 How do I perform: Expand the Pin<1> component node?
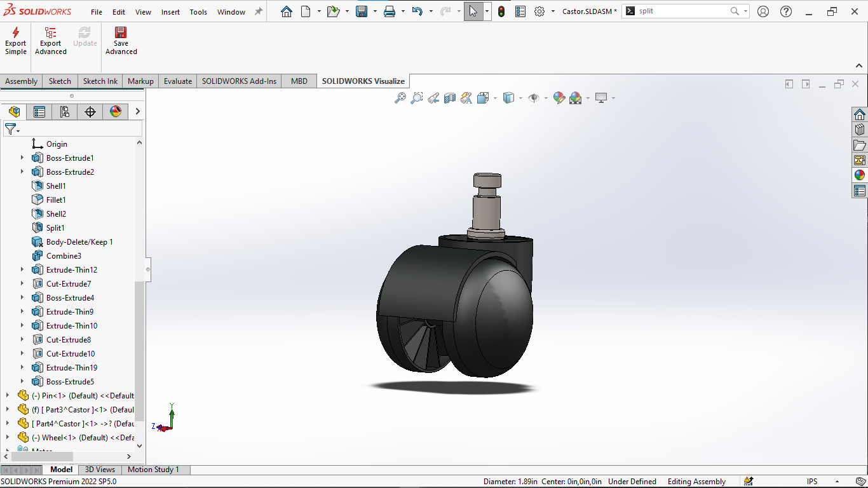click(x=8, y=396)
